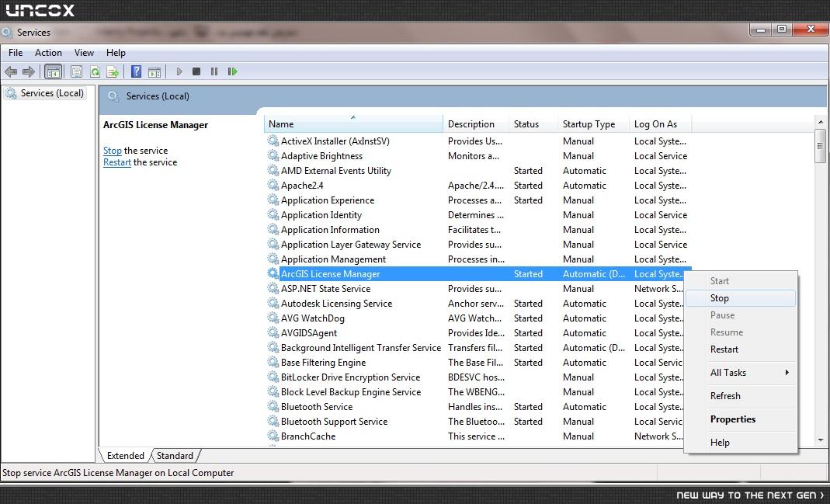Viewport: 830px width, 504px height.
Task: Click the services list scrollbar thumb
Action: (821, 146)
